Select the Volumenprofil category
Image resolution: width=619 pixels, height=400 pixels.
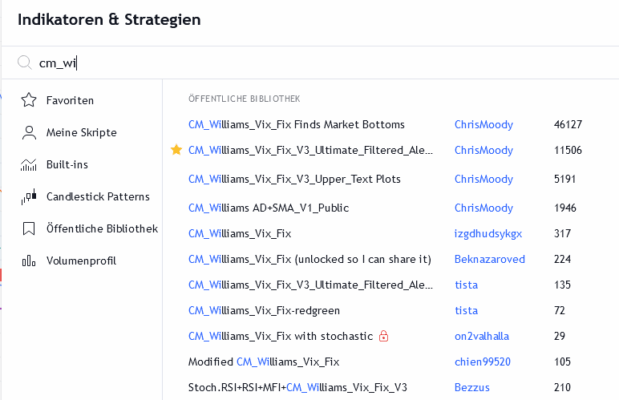(81, 260)
